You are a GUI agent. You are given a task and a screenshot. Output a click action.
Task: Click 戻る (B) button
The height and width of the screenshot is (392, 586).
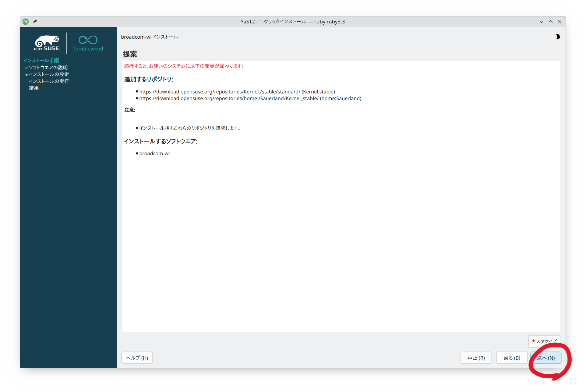pos(512,358)
